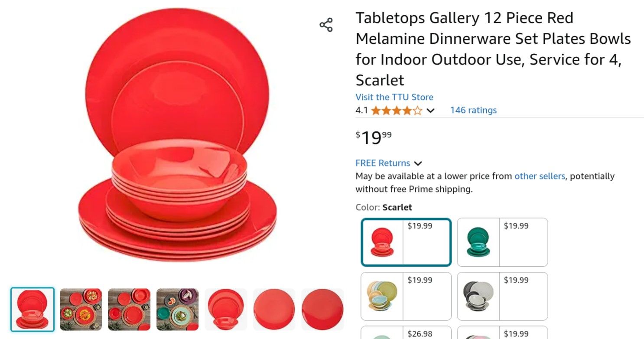Choose the green color swatch option
Image resolution: width=644 pixels, height=339 pixels.
point(502,242)
